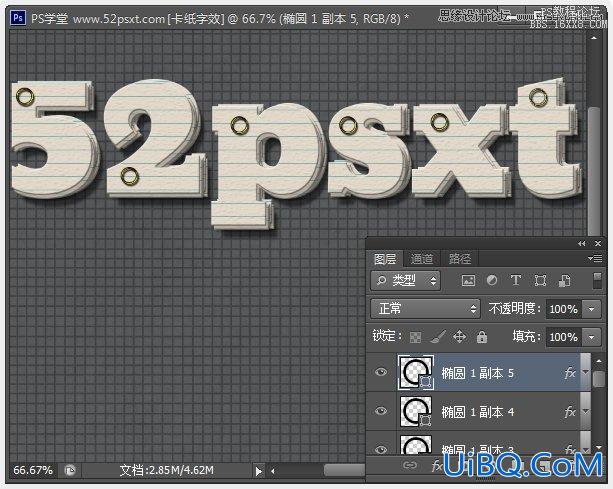Select layer named 椭圆 1 副本 5
The image size is (613, 489).
[x=477, y=373]
